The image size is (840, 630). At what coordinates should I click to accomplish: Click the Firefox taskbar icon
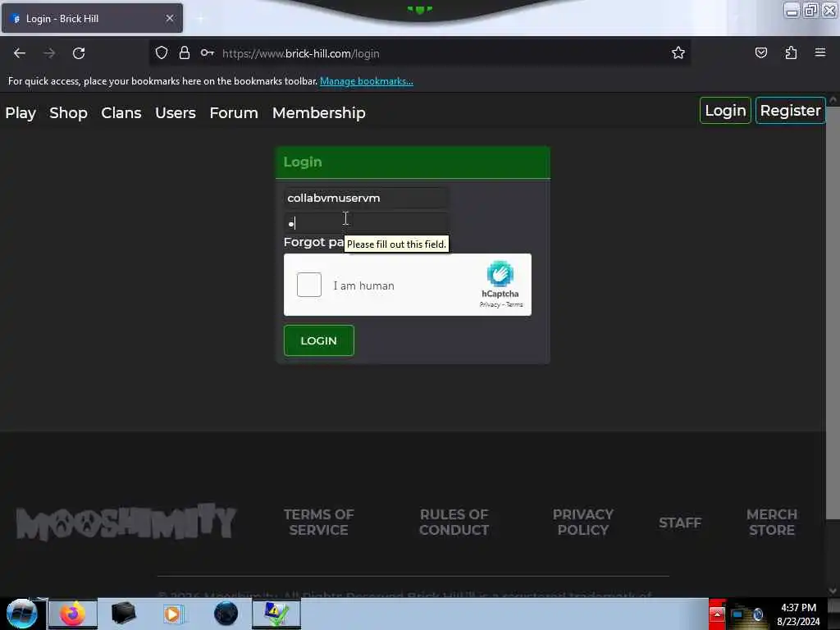tap(73, 614)
